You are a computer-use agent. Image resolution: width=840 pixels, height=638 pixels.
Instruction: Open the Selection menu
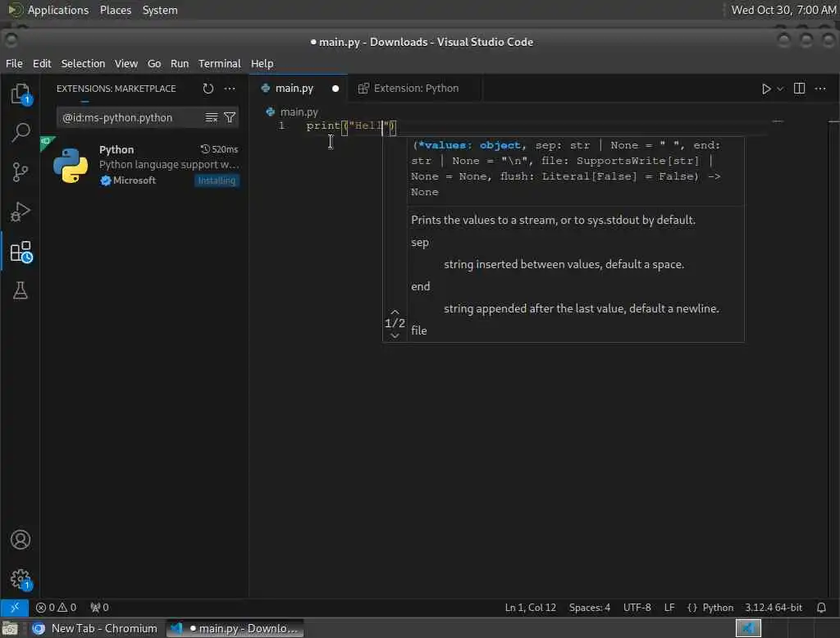[x=83, y=63]
